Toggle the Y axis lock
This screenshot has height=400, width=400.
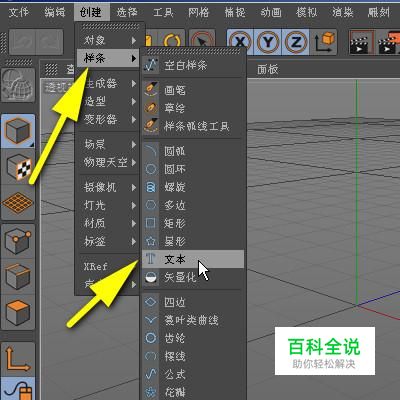pyautogui.click(x=268, y=42)
